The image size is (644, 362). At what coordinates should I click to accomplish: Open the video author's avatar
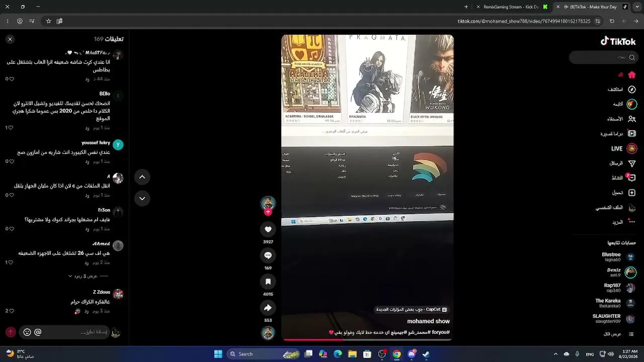(268, 203)
